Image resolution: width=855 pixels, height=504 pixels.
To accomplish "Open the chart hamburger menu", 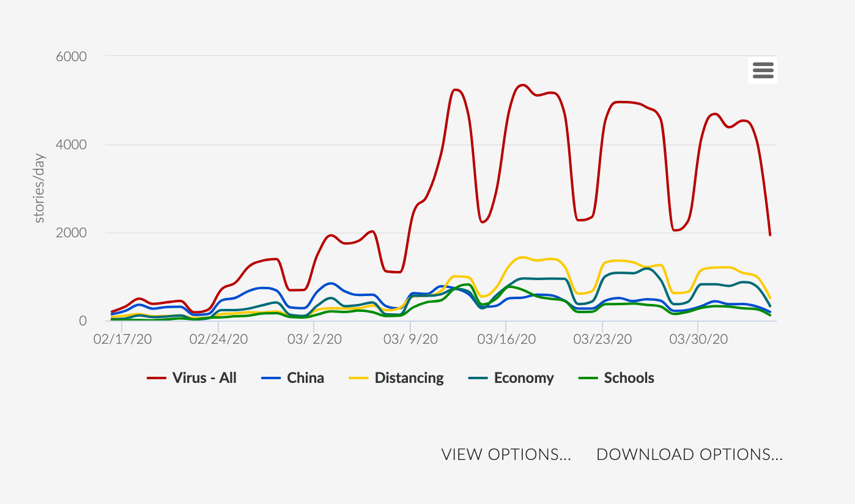I will pyautogui.click(x=763, y=71).
